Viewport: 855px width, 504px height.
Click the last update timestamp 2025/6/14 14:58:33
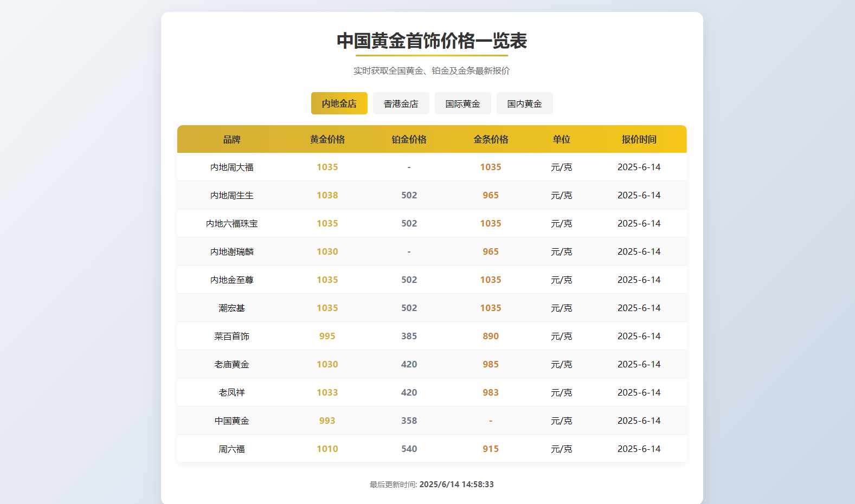coord(457,484)
